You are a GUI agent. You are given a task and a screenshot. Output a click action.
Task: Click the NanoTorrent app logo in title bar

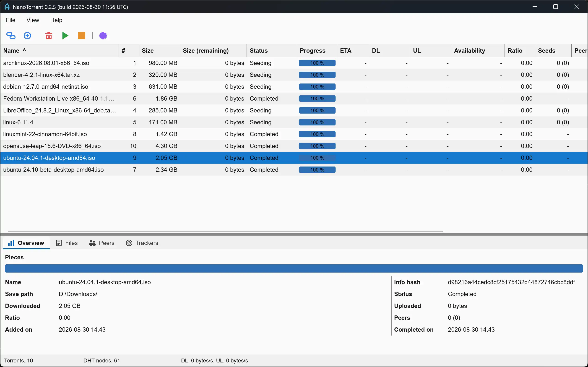coord(7,7)
